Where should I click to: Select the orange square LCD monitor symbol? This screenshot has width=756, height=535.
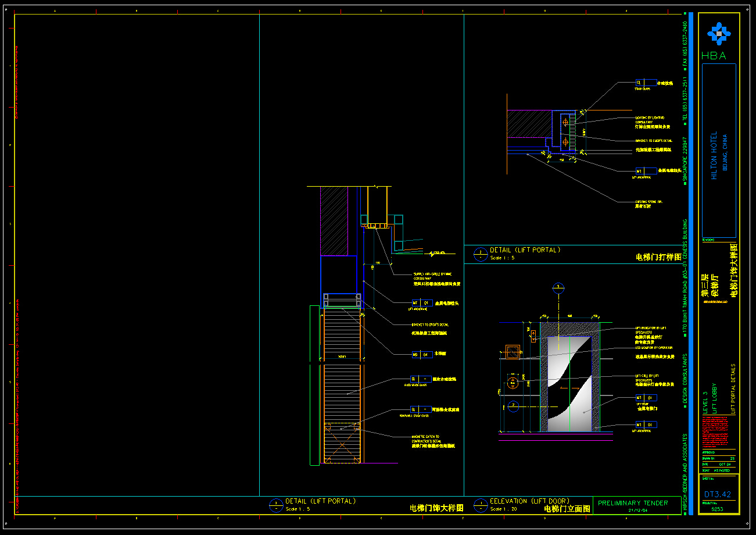pos(512,351)
